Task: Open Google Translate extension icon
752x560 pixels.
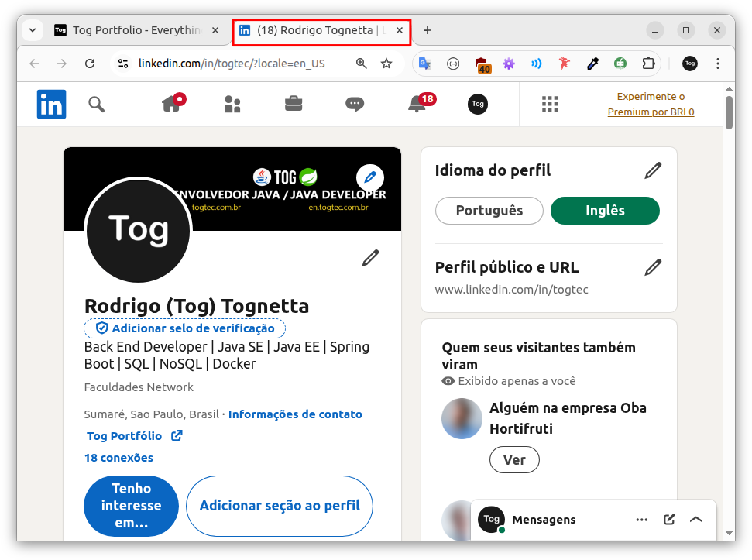Action: pyautogui.click(x=425, y=64)
